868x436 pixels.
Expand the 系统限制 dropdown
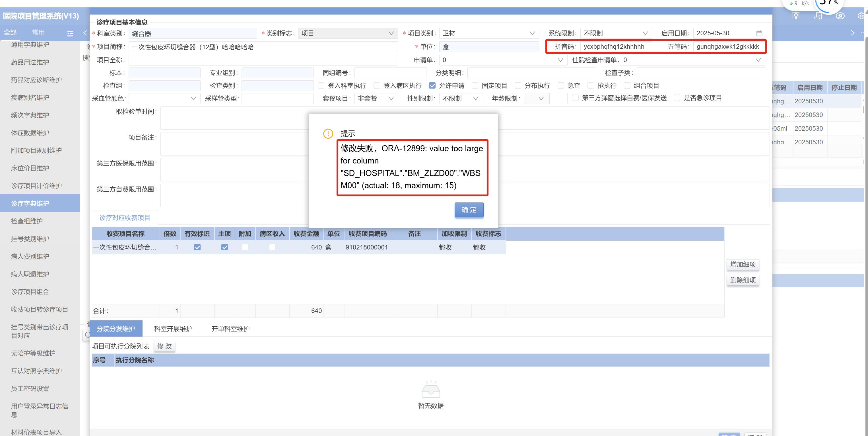click(615, 33)
